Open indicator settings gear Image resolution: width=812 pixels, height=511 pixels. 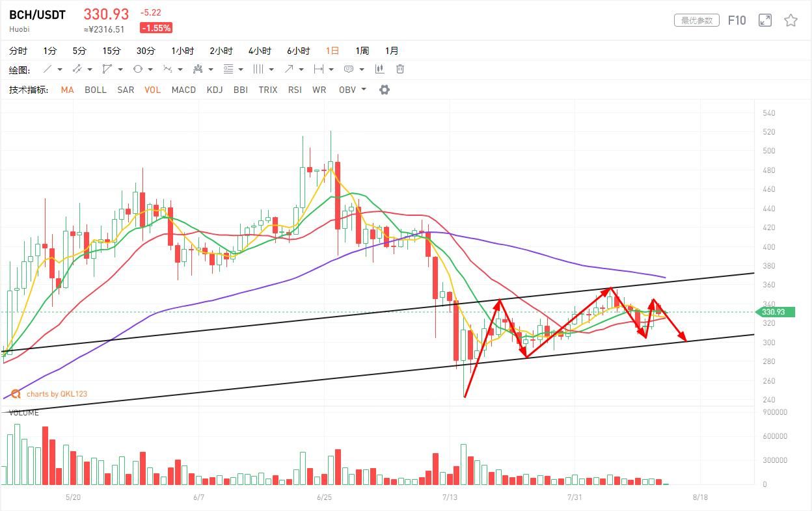click(385, 90)
